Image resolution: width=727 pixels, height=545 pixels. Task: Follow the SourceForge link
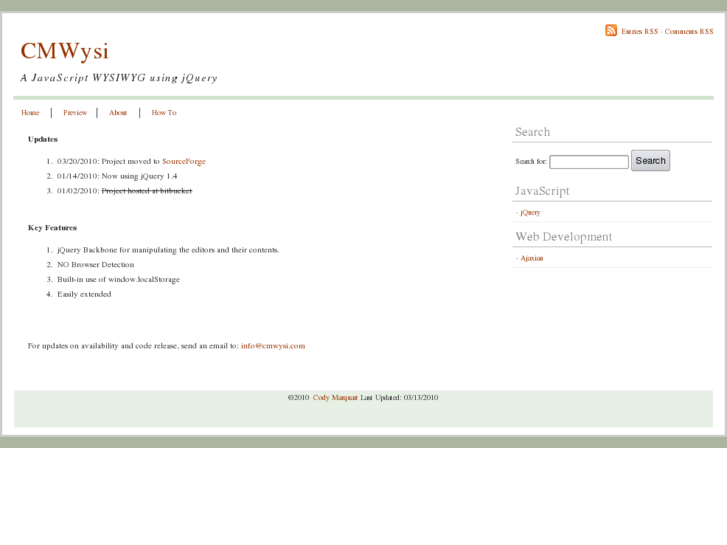point(184,161)
